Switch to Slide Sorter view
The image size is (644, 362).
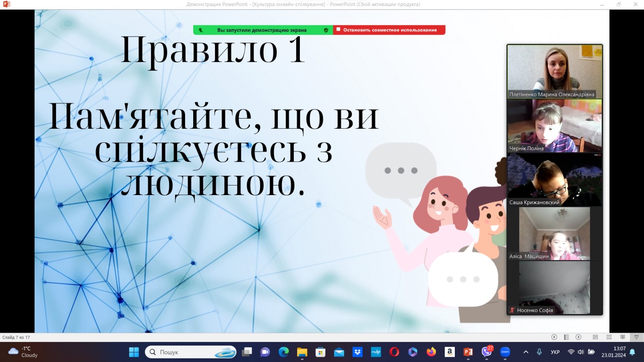coord(609,337)
